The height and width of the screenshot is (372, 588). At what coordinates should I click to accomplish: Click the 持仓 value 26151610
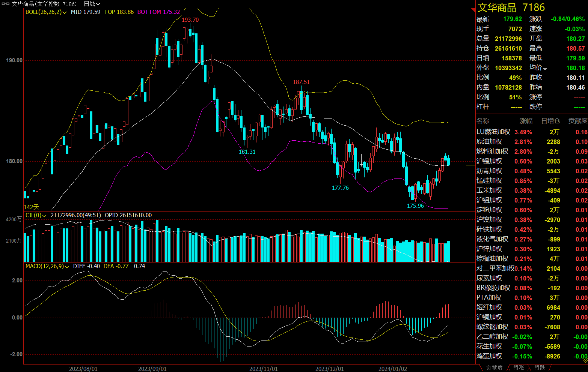pyautogui.click(x=508, y=48)
